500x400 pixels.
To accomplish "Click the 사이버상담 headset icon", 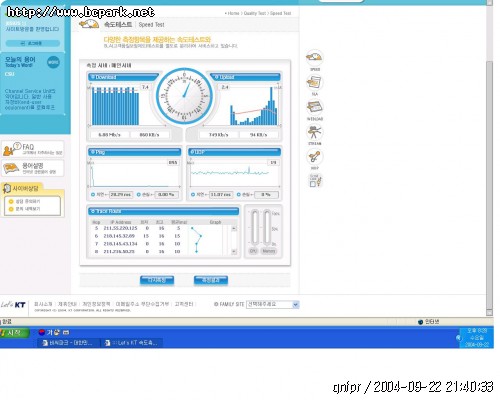I will click(7, 188).
